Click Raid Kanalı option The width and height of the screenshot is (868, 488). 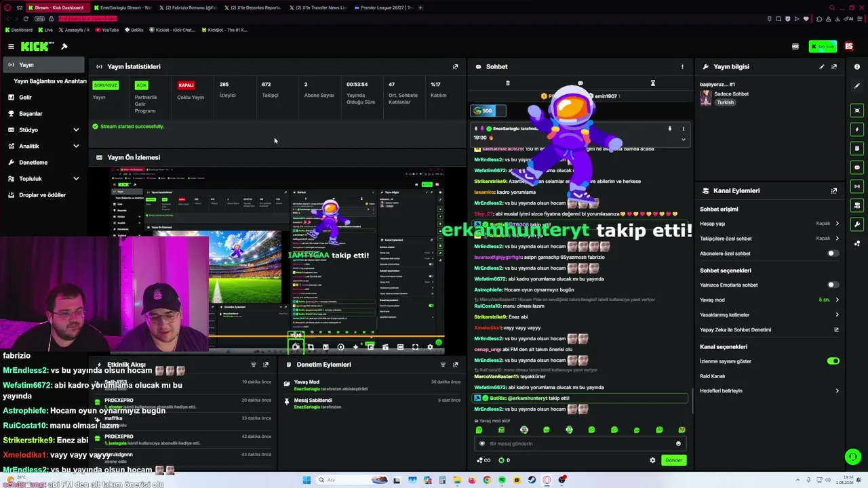click(x=712, y=376)
